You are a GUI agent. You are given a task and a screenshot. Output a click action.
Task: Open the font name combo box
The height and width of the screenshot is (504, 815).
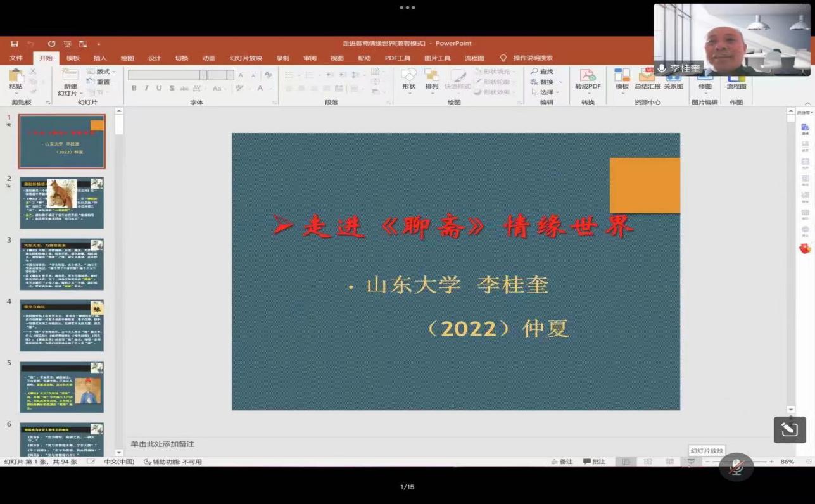point(167,75)
